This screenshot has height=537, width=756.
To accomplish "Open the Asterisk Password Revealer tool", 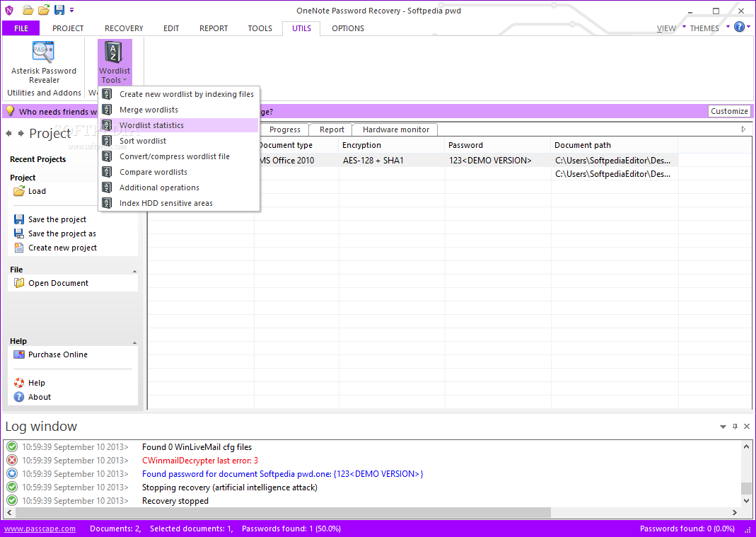I will 43,63.
